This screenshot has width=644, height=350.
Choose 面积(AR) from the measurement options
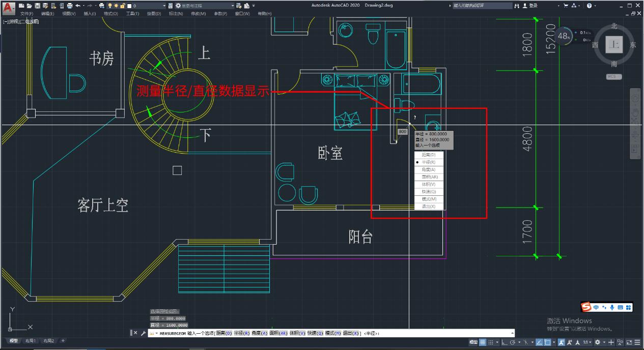pyautogui.click(x=429, y=177)
